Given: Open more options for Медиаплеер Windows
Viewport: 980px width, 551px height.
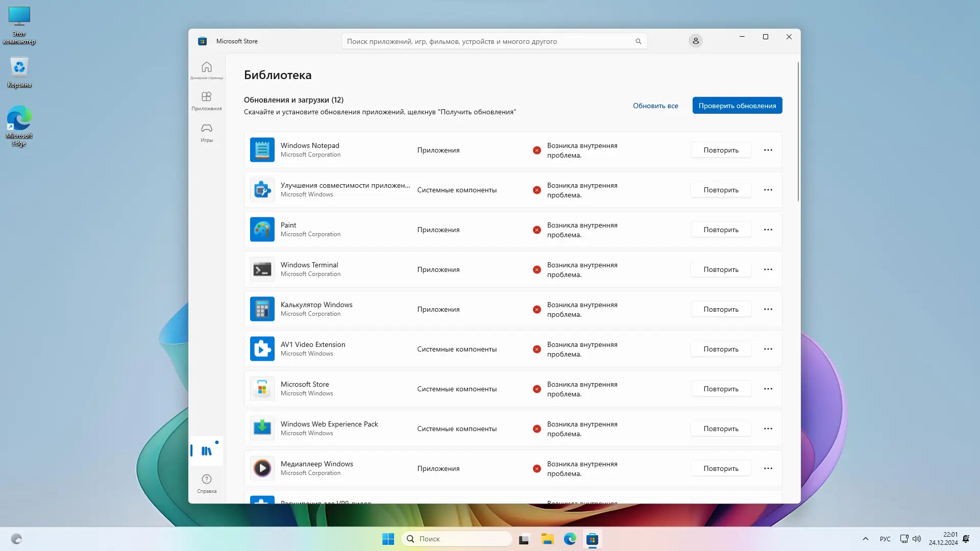Looking at the screenshot, I should tap(768, 468).
